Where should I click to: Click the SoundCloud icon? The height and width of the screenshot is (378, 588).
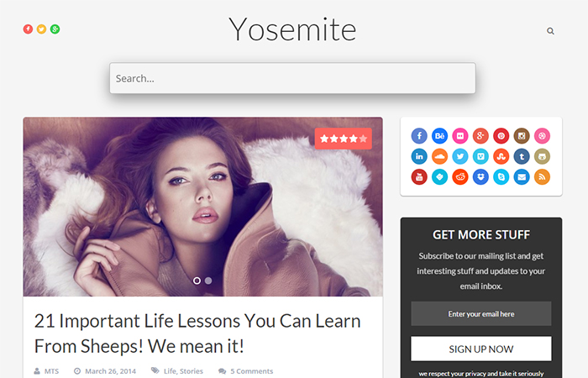click(439, 156)
